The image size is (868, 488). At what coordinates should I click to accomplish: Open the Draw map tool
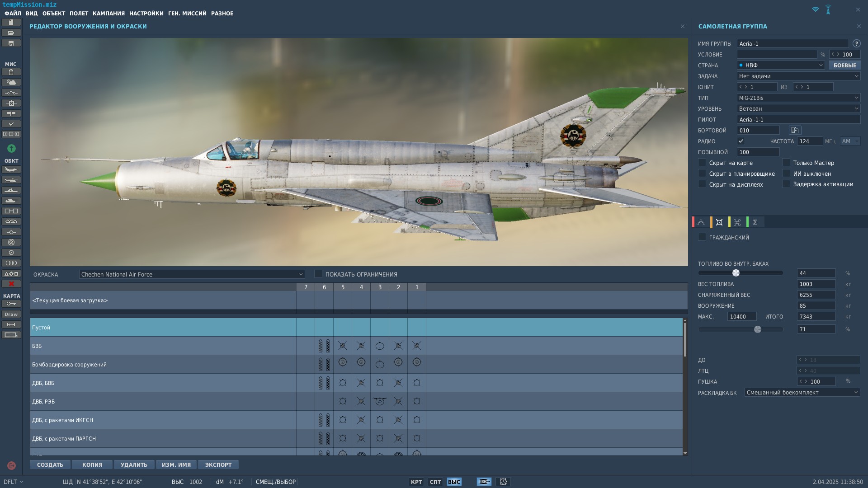11,314
